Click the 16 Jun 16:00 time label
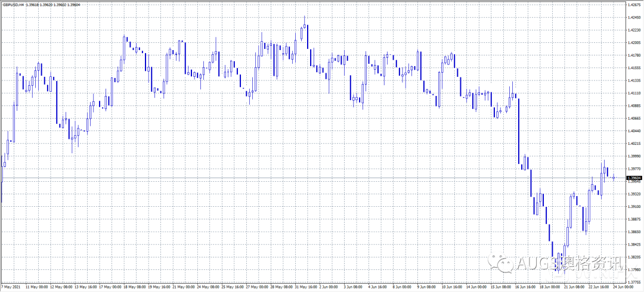Screen dimensions: 644x292 coord(525,287)
